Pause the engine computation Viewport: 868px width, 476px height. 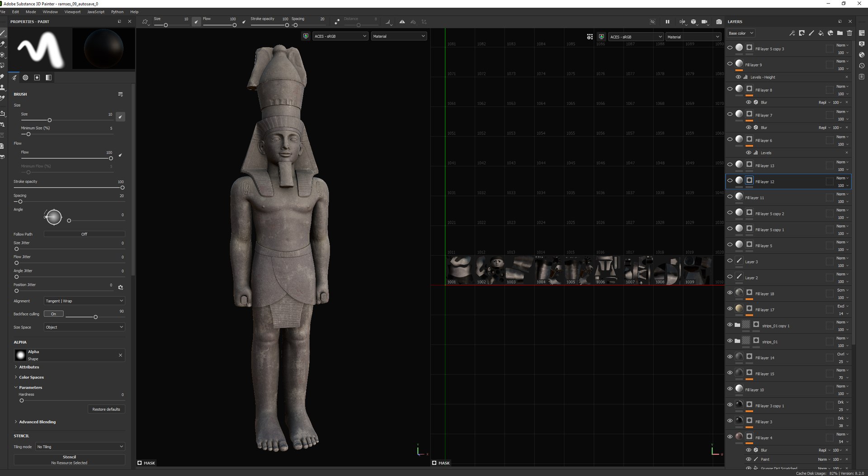pyautogui.click(x=667, y=22)
